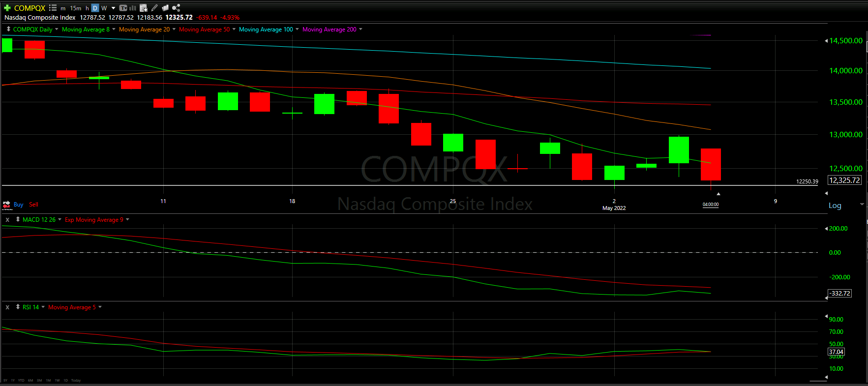Expand the Moving Average 5 dropdown
The height and width of the screenshot is (386, 868).
[100, 307]
